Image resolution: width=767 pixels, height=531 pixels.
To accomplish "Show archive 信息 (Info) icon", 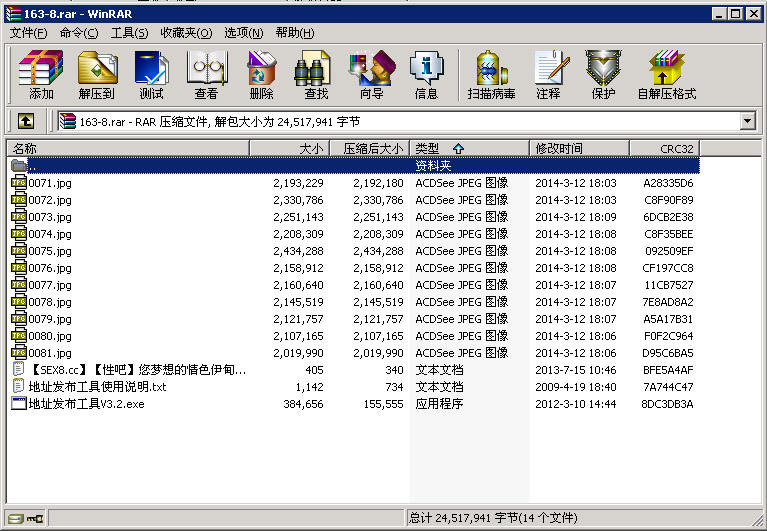I will click(426, 67).
